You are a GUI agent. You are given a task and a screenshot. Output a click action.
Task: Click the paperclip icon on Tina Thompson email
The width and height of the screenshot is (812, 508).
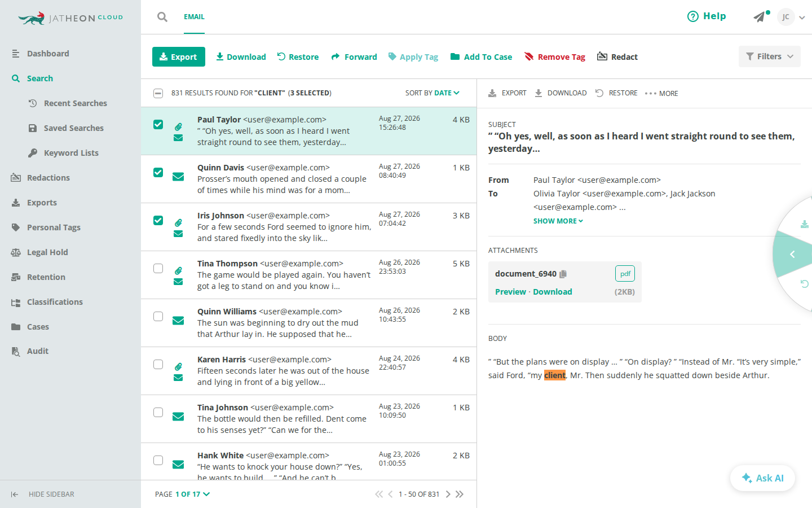click(178, 270)
